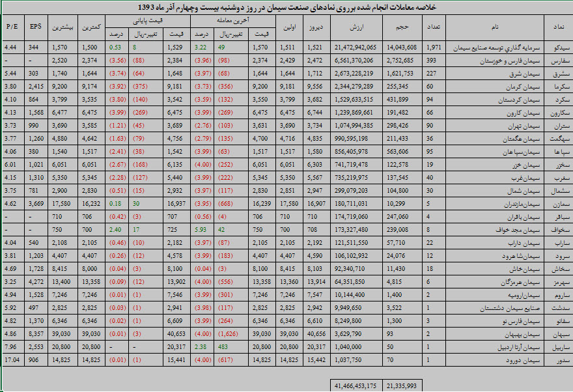The image size is (573, 392).
Task: Click the trade count 1,971
Action: pos(434,48)
